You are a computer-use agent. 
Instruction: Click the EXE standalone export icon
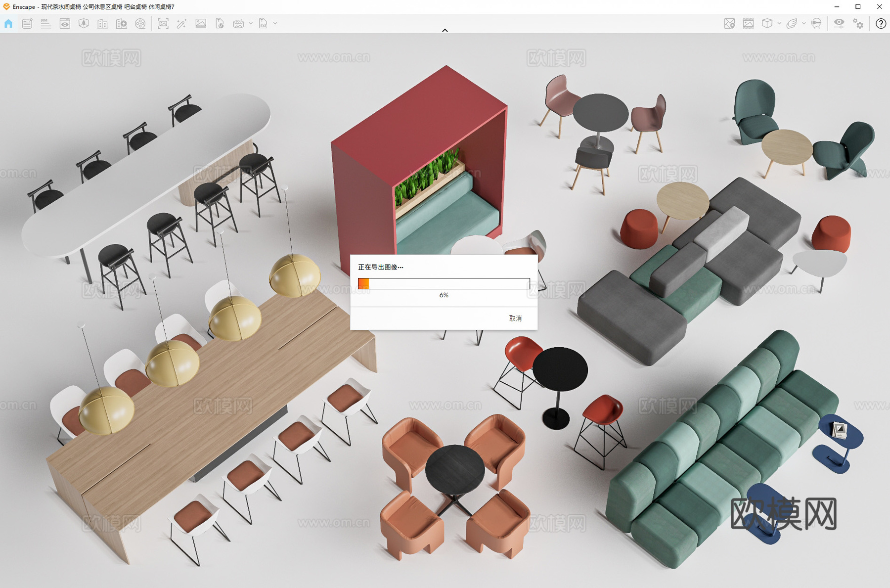point(263,24)
